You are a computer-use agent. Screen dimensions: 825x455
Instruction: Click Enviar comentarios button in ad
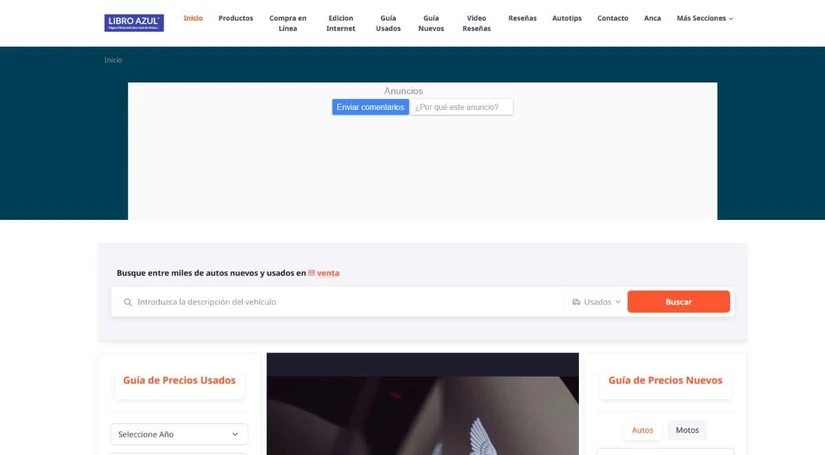(x=370, y=107)
